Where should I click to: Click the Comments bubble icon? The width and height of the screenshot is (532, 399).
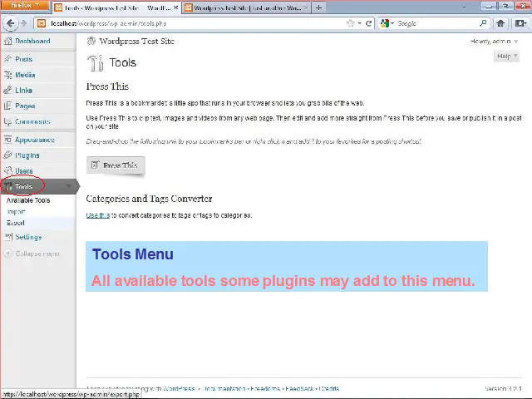click(7, 121)
